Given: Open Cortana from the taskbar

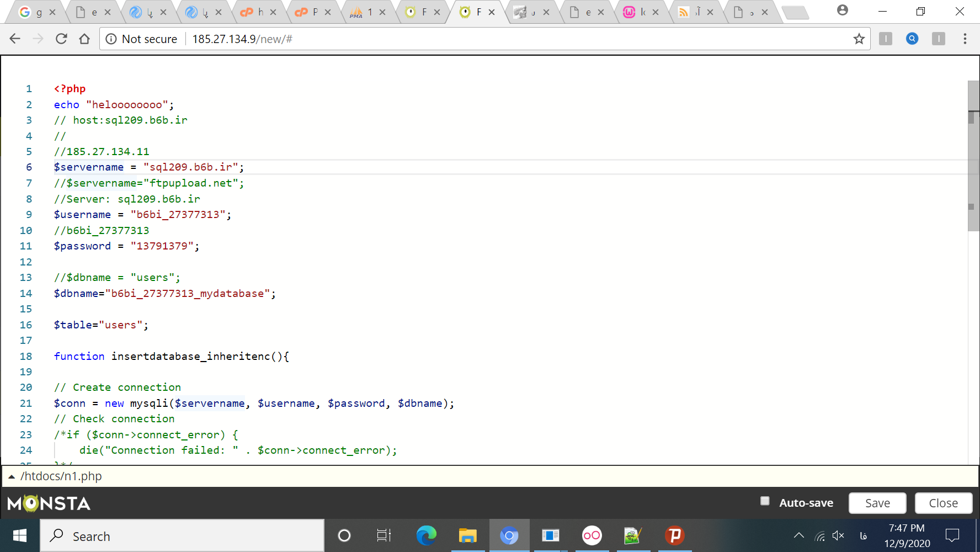Looking at the screenshot, I should 344,535.
